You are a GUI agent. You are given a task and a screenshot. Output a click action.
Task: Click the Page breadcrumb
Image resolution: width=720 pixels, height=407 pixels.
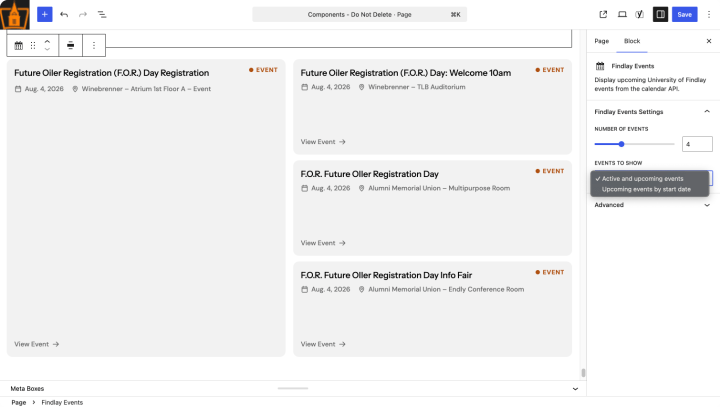click(x=19, y=402)
